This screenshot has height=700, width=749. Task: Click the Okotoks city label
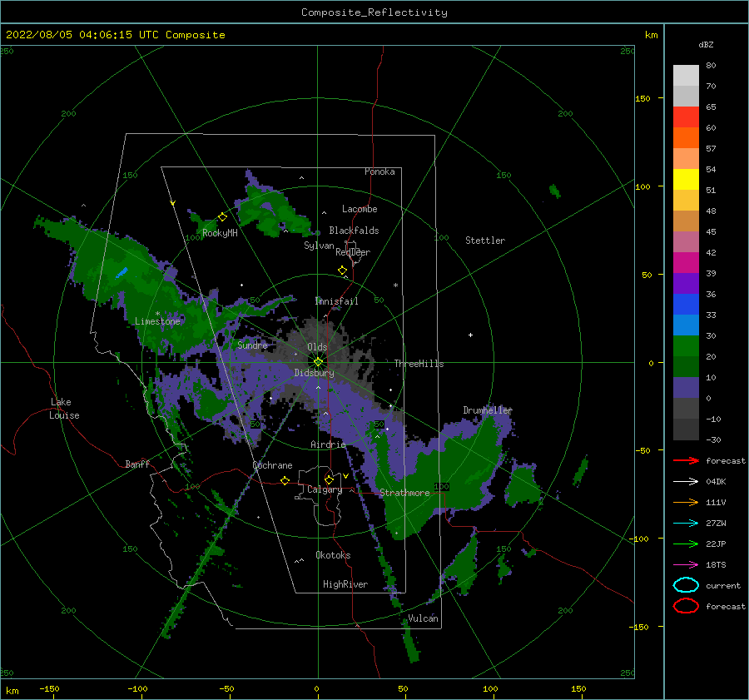click(333, 555)
